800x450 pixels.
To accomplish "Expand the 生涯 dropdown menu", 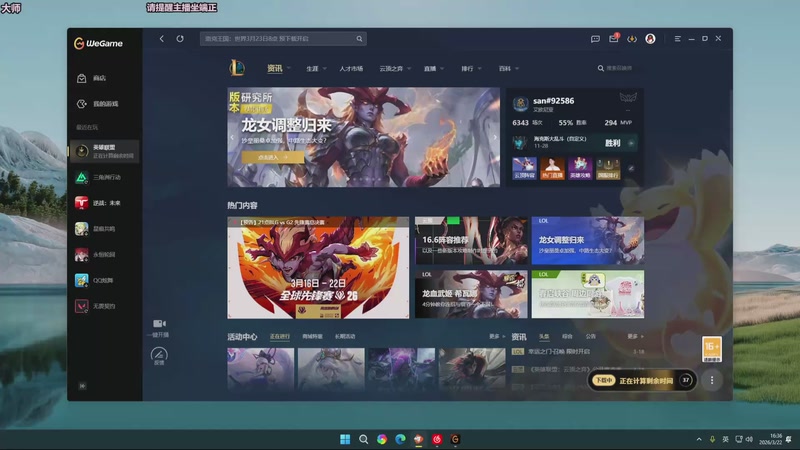I will click(324, 68).
